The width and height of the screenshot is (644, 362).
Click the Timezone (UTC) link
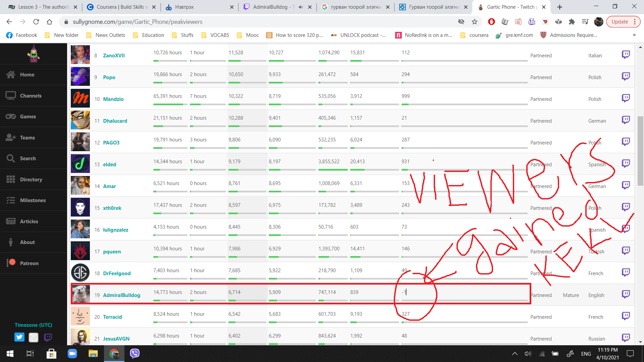[33, 325]
